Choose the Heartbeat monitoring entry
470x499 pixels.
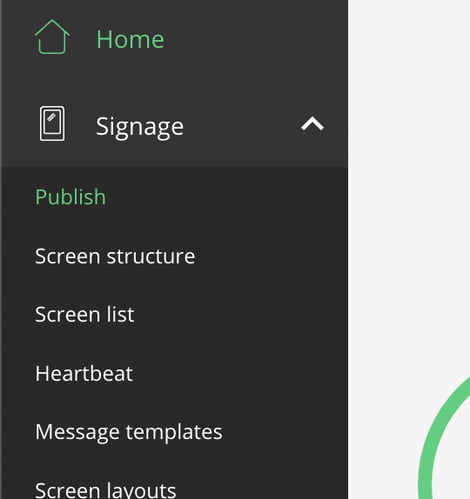[x=84, y=373]
